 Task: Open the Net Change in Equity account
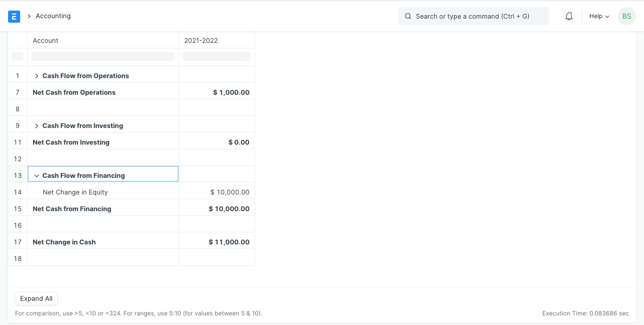pos(75,192)
